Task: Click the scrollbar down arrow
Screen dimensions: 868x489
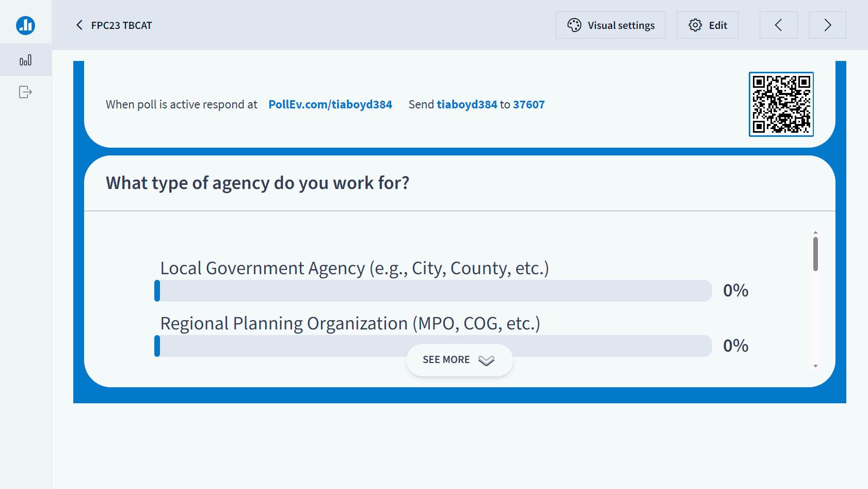Action: (815, 366)
